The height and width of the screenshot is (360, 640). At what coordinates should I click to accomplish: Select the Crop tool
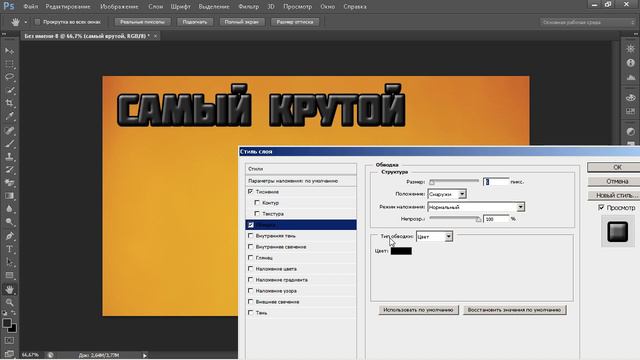click(9, 103)
